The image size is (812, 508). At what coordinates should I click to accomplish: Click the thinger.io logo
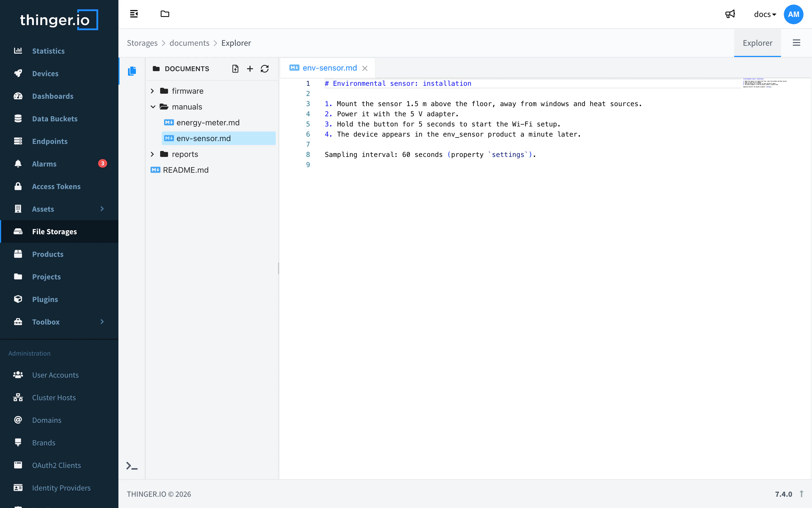[x=59, y=20]
